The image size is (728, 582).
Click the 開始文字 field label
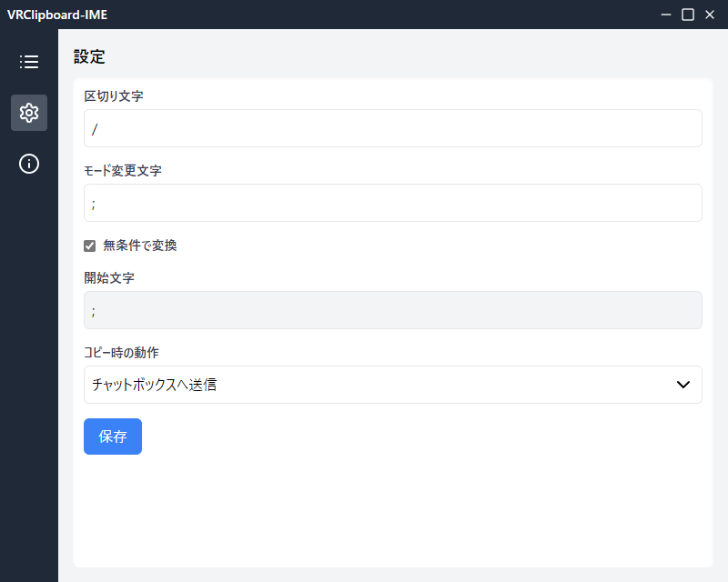[109, 277]
